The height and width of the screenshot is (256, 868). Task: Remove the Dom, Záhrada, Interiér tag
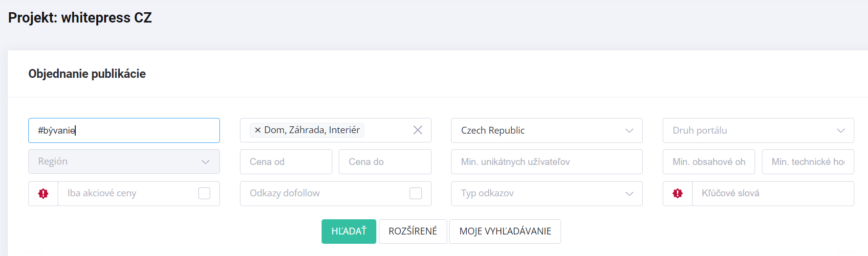[258, 130]
